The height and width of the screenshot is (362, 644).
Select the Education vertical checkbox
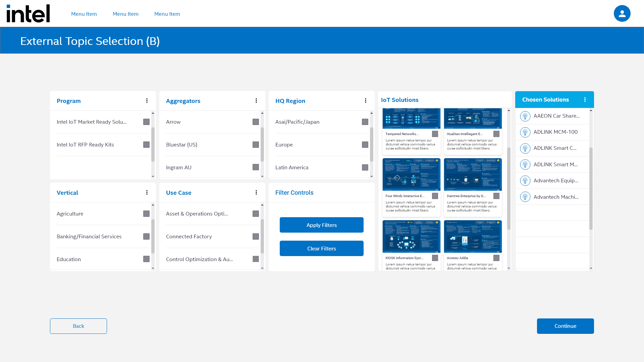click(146, 259)
